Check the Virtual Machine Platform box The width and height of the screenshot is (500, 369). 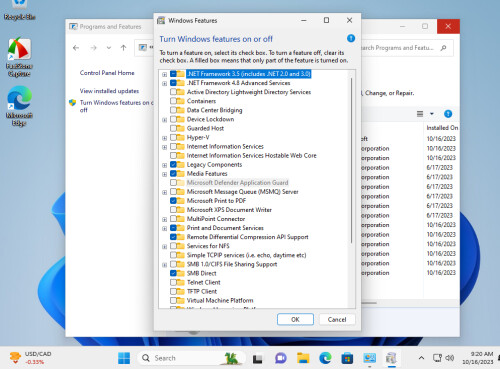click(173, 300)
